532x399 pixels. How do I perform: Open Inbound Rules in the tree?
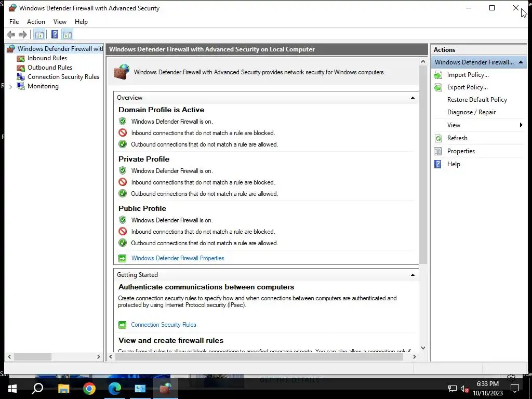[x=47, y=58]
